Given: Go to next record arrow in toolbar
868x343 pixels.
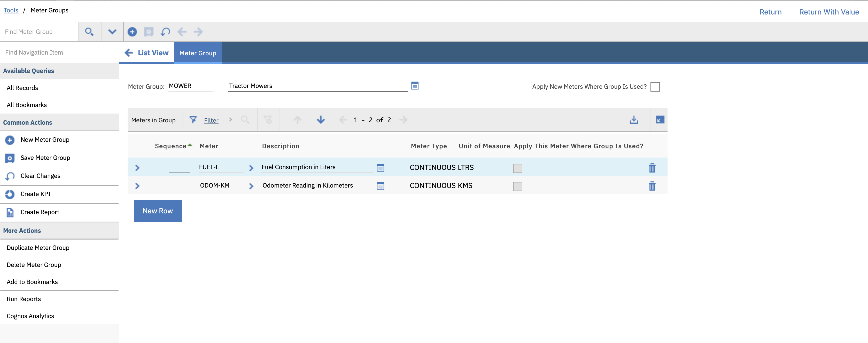Looking at the screenshot, I should tap(198, 32).
